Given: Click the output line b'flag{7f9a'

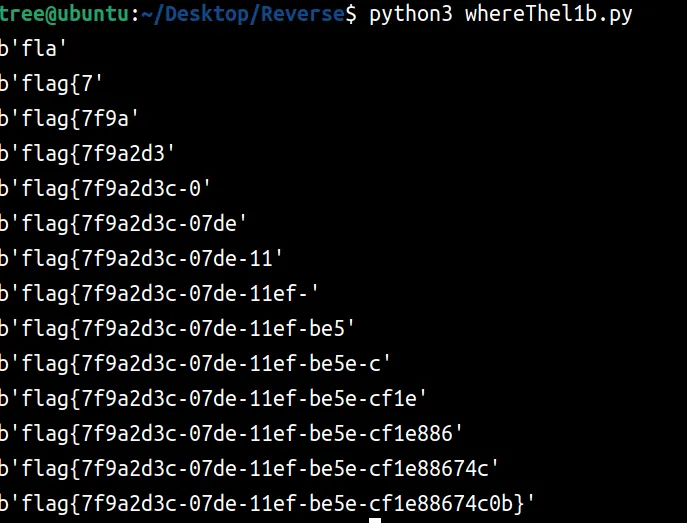Looking at the screenshot, I should pyautogui.click(x=68, y=118).
